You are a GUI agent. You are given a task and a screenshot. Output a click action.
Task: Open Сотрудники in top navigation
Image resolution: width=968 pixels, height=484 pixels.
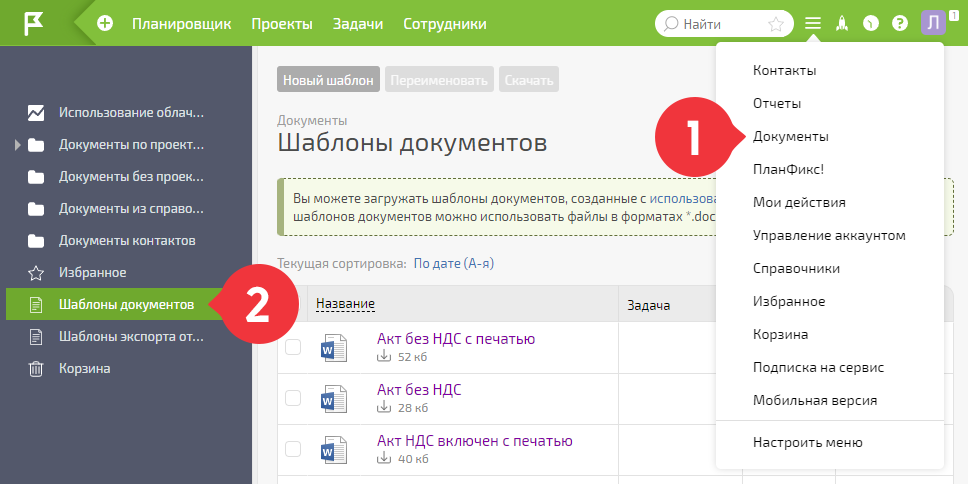tap(444, 24)
